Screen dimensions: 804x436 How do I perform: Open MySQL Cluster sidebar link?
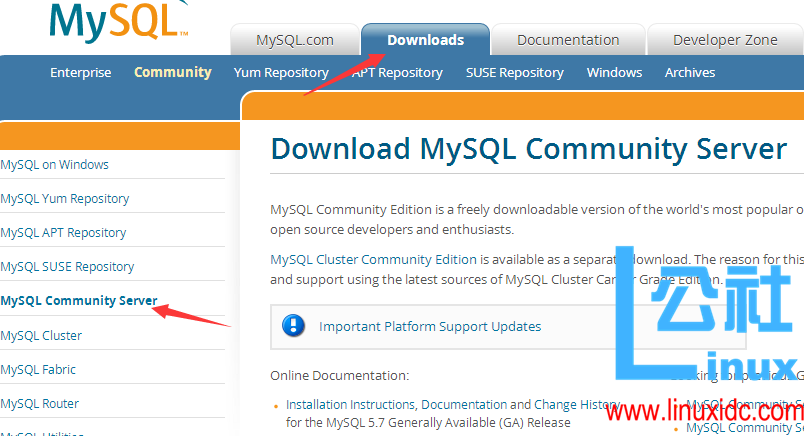(41, 335)
